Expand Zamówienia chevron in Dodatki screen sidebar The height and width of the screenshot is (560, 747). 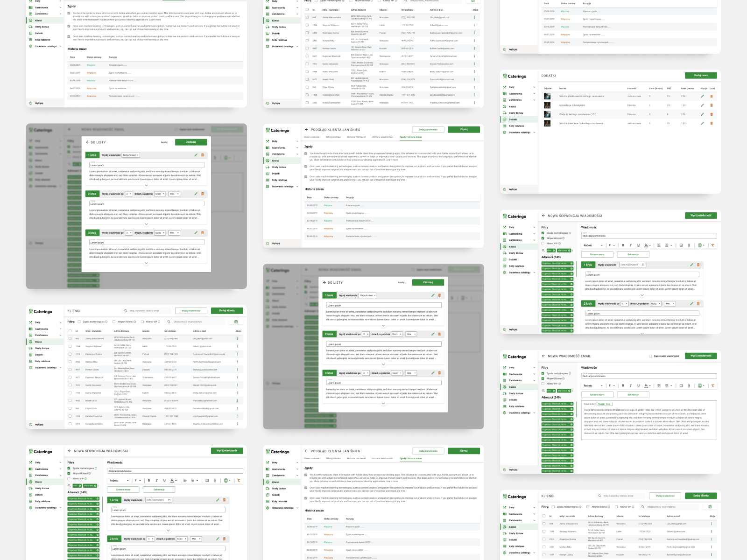tap(534, 100)
